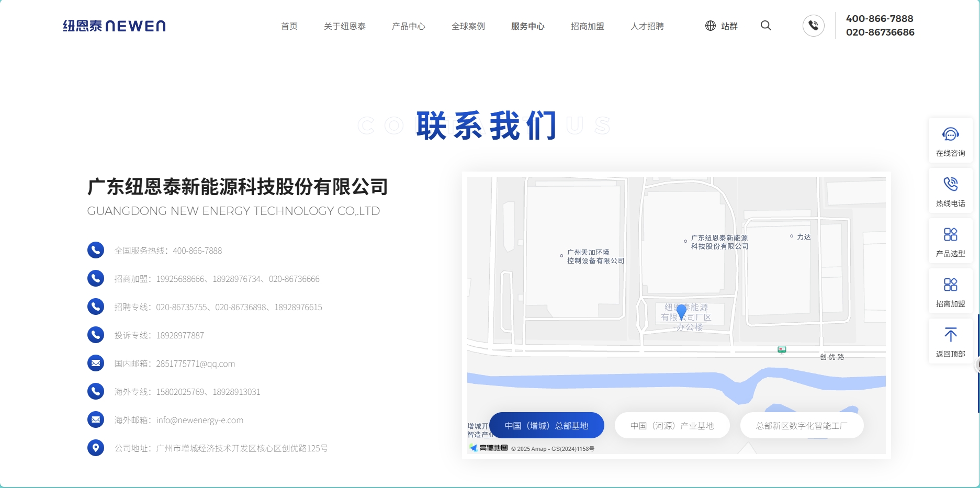This screenshot has height=488, width=980.
Task: Select 总部新区数字化智能工厂 location
Action: pos(801,425)
